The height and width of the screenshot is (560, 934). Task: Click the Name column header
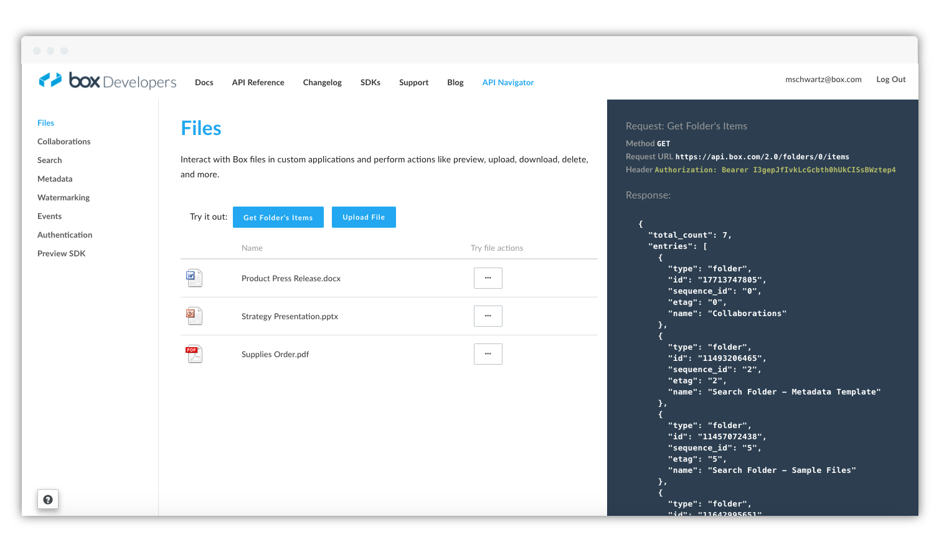252,248
